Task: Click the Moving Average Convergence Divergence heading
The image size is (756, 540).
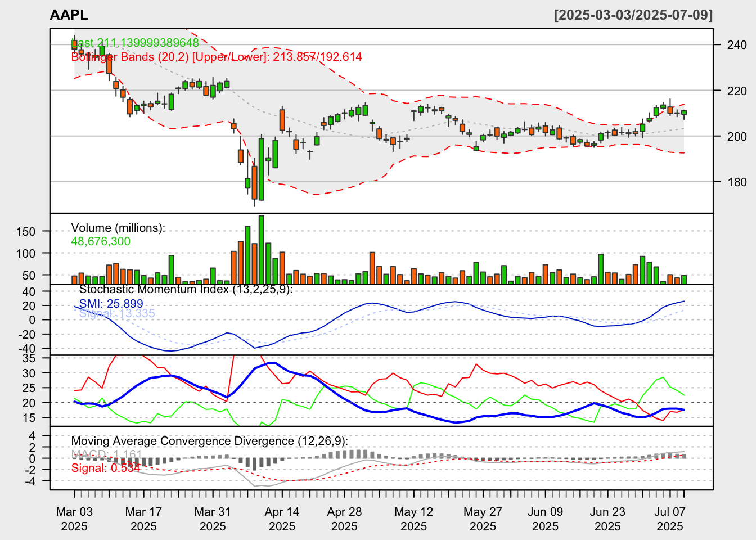Action: pos(209,441)
